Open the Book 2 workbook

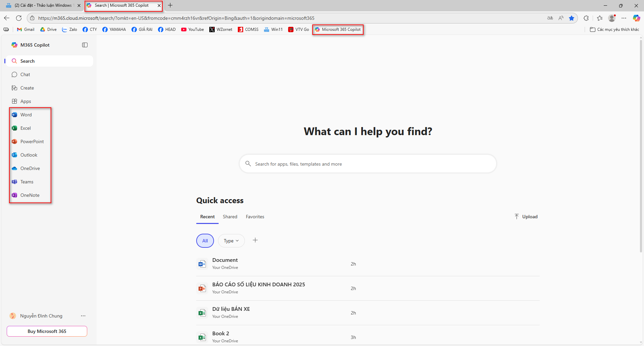click(x=368, y=337)
